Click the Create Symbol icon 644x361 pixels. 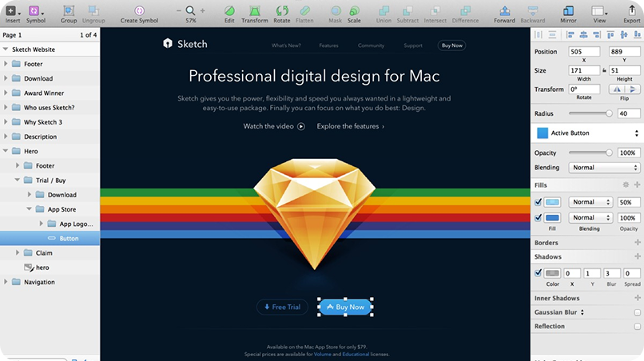point(139,10)
